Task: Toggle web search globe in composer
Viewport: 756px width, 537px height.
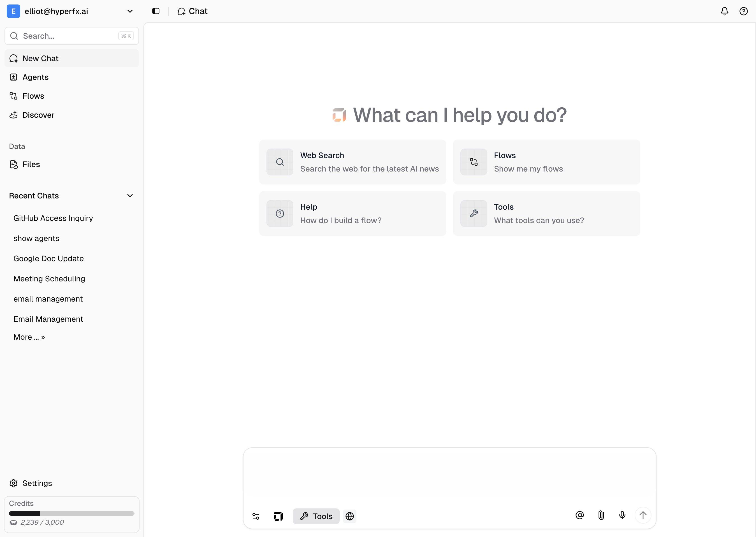Action: pyautogui.click(x=349, y=516)
